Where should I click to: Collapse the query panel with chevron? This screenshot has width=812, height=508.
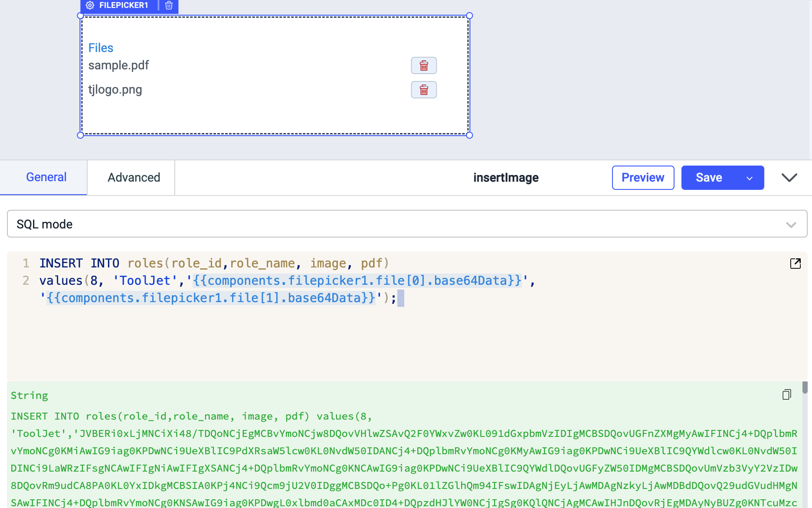point(789,178)
